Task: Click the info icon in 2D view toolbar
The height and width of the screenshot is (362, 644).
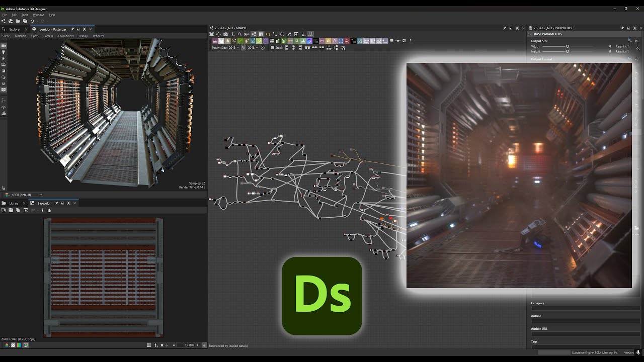Action: tap(42, 210)
